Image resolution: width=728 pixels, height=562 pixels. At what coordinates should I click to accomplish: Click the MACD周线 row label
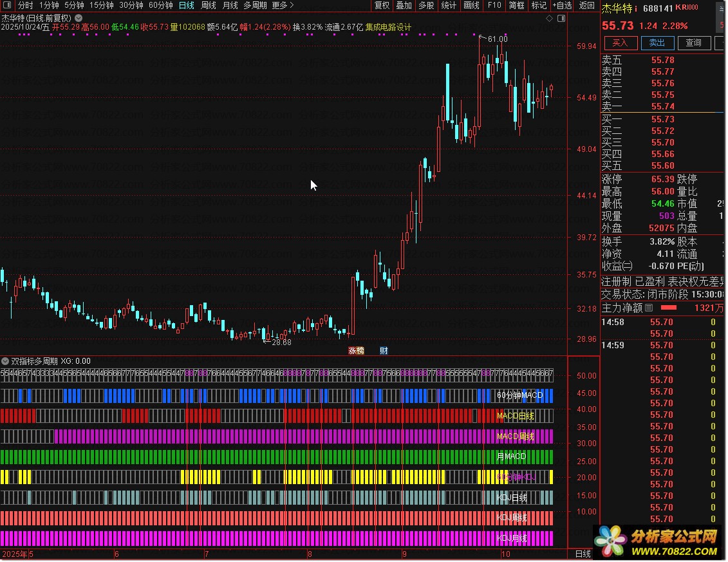pos(516,436)
